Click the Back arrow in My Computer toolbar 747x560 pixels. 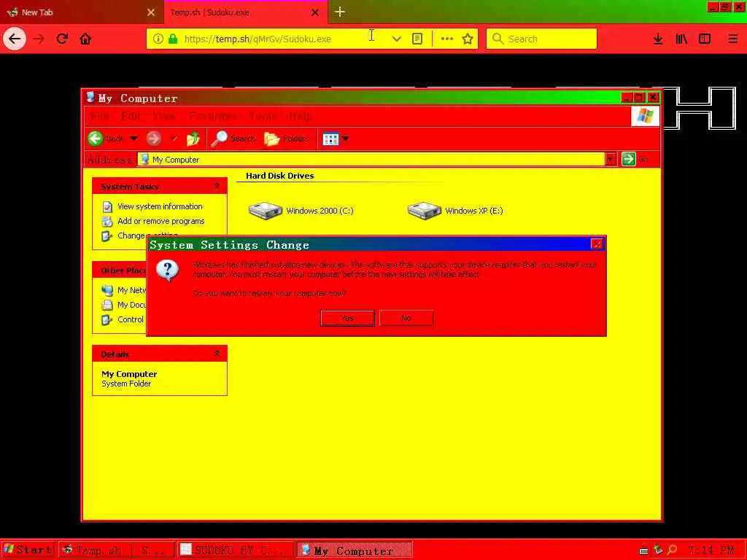96,139
